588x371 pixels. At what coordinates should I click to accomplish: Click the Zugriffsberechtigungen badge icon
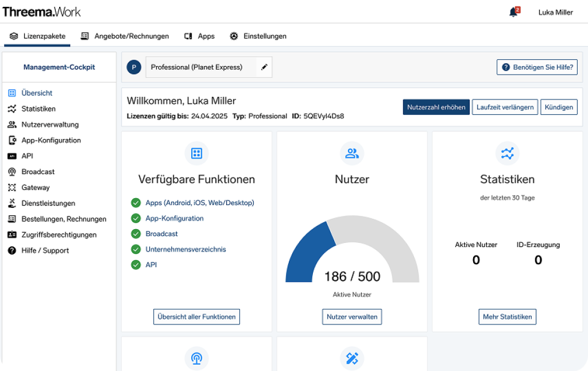point(12,235)
